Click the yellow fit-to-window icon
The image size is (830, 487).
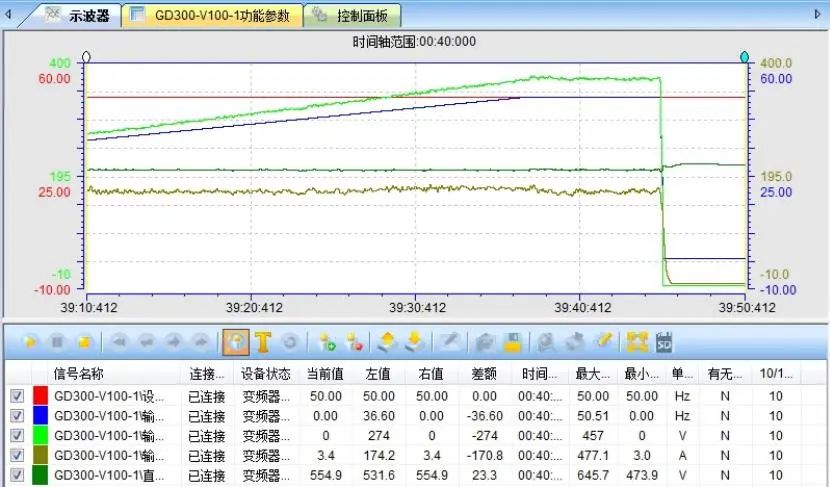(x=636, y=343)
